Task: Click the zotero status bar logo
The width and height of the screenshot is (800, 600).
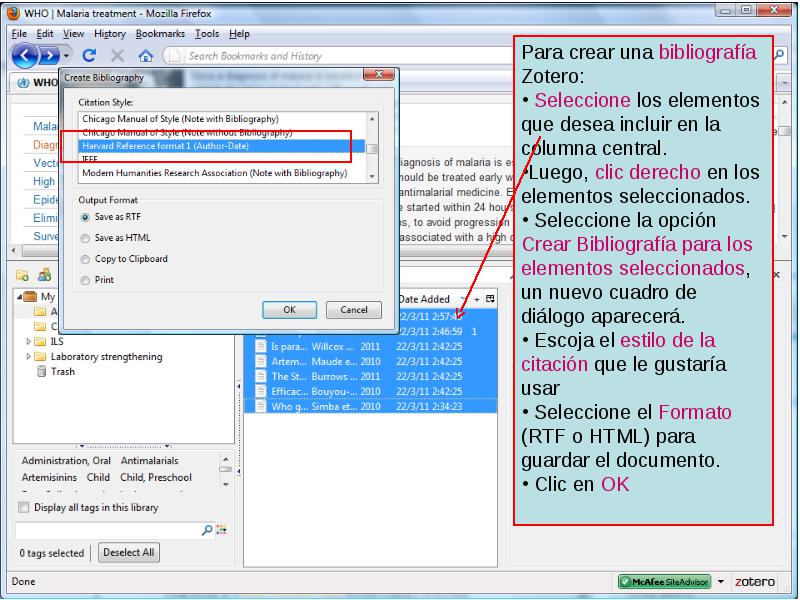Action: tap(755, 582)
